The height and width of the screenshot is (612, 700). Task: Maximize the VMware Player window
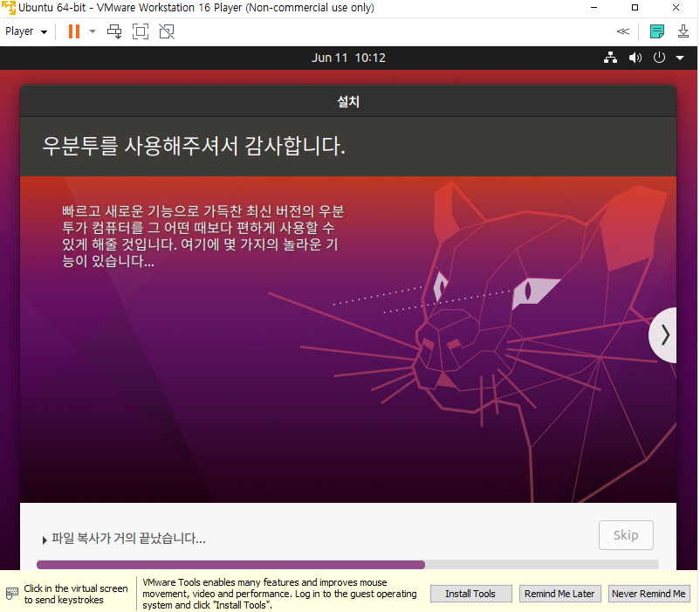(635, 8)
